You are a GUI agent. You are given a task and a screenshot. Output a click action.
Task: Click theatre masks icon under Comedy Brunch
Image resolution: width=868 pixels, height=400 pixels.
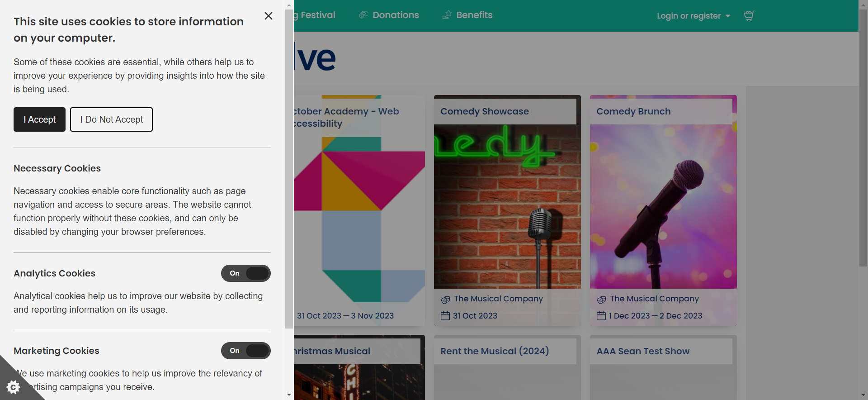[x=601, y=300]
